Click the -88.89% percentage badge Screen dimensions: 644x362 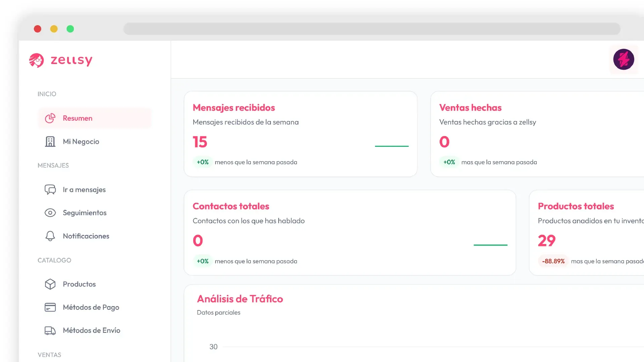pos(553,261)
